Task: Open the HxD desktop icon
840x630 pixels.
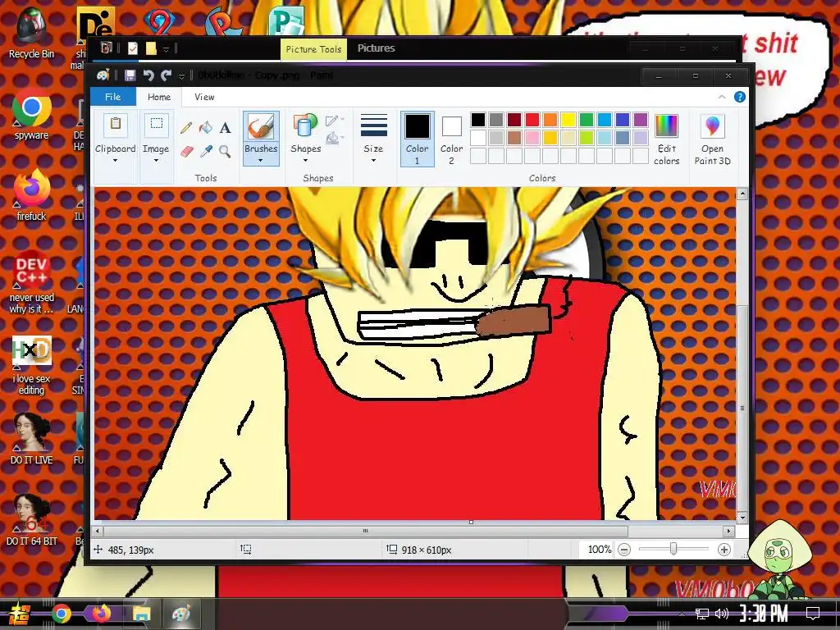Action: (31, 365)
